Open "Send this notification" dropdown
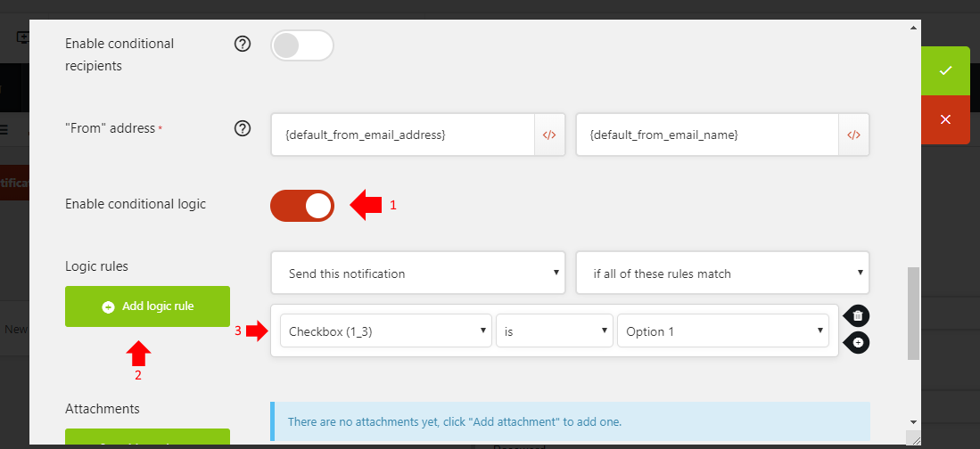This screenshot has width=980, height=449. (417, 273)
